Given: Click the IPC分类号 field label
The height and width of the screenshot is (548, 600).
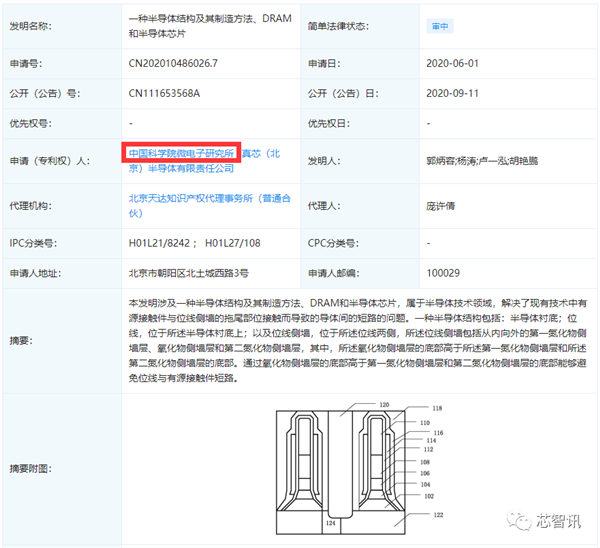Looking at the screenshot, I should click(33, 243).
